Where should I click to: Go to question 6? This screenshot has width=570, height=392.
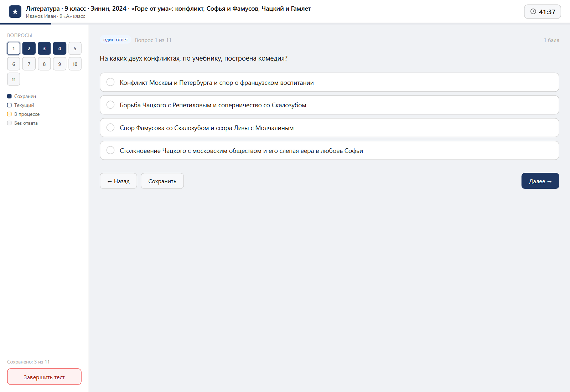click(14, 64)
